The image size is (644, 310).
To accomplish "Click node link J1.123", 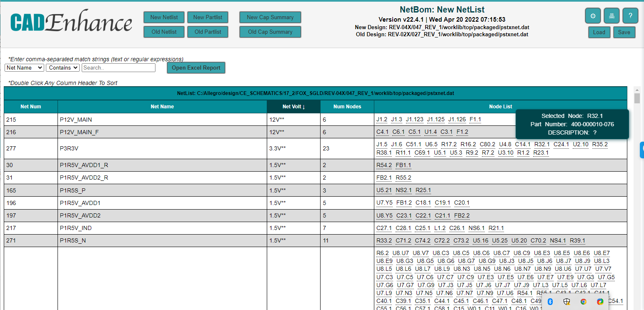I will click(x=415, y=120).
